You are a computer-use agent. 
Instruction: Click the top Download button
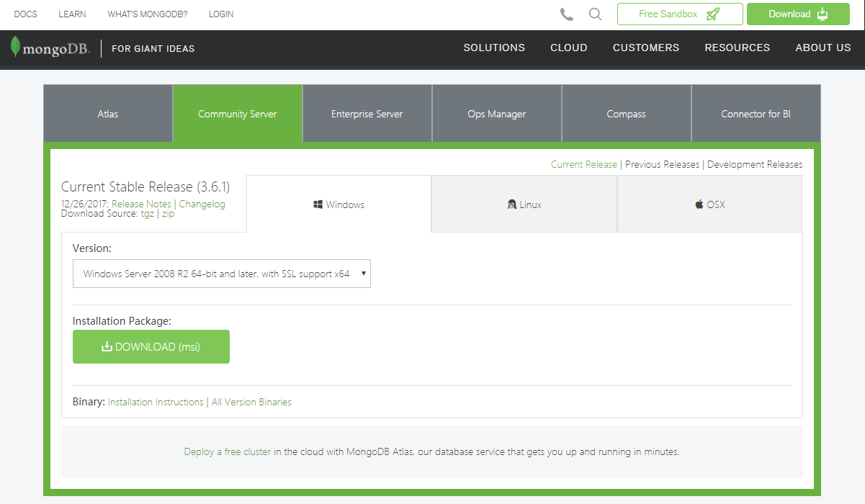(x=798, y=14)
